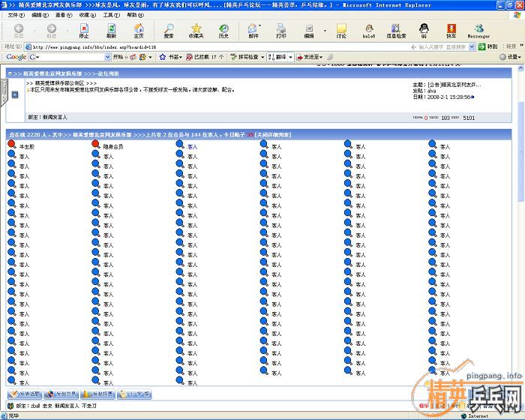The width and height of the screenshot is (525, 420).
Task: Print the page with 打印 icon
Action: tap(281, 31)
